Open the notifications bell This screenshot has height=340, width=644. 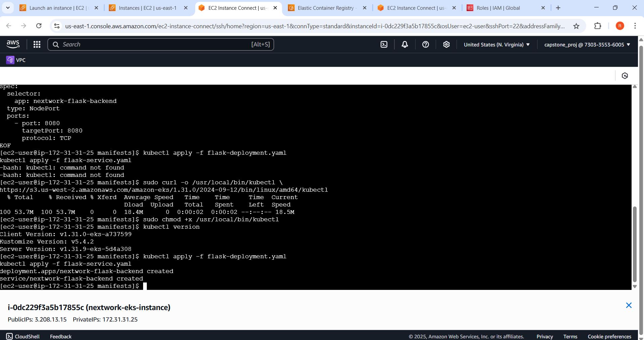[405, 44]
